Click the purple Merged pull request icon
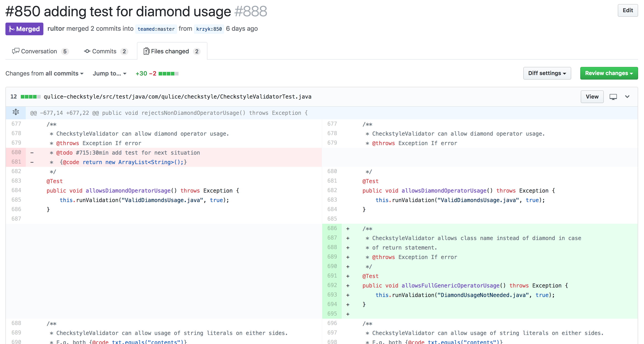Viewport: 644px width, 344px height. (11, 29)
